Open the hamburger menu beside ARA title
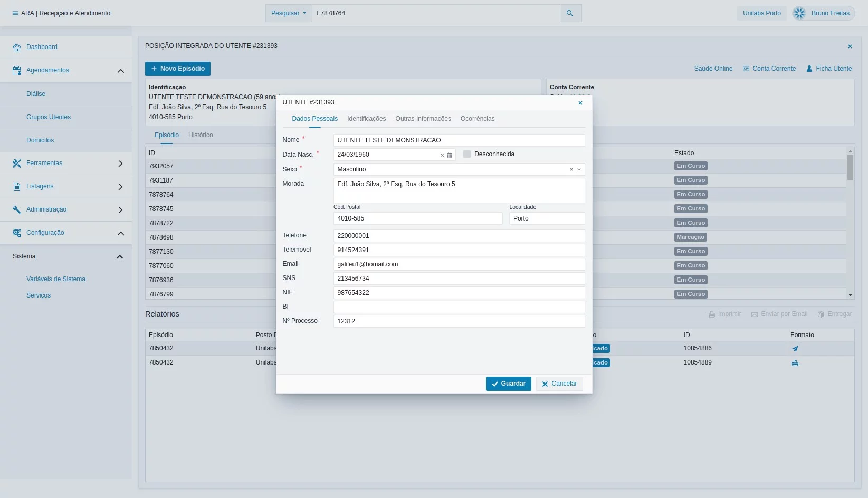The width and height of the screenshot is (868, 498). [15, 13]
